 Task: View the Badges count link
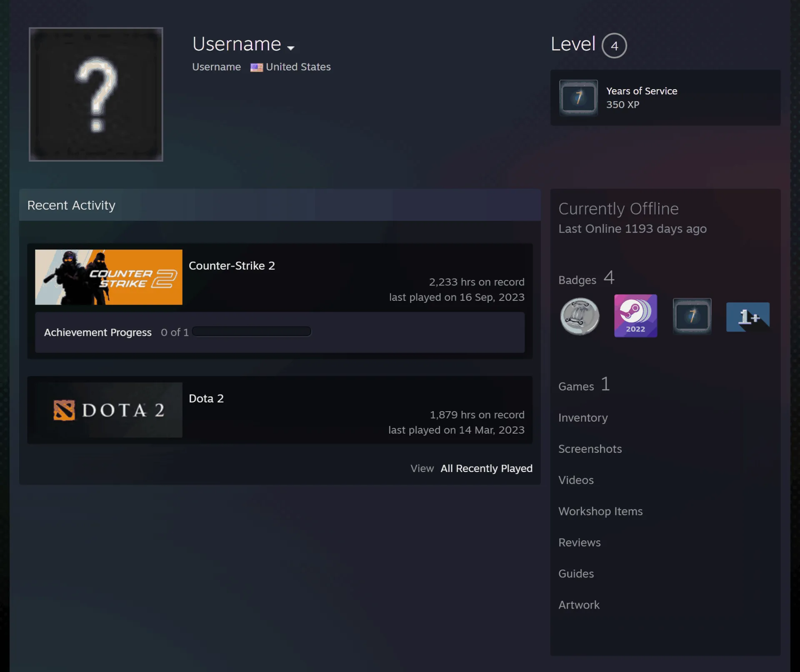click(586, 278)
